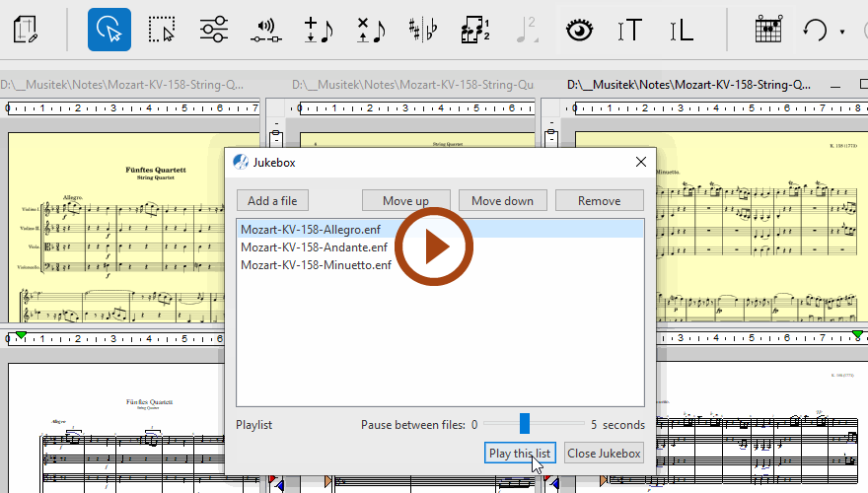
Task: Select the text insertion T tool
Action: pos(630,30)
